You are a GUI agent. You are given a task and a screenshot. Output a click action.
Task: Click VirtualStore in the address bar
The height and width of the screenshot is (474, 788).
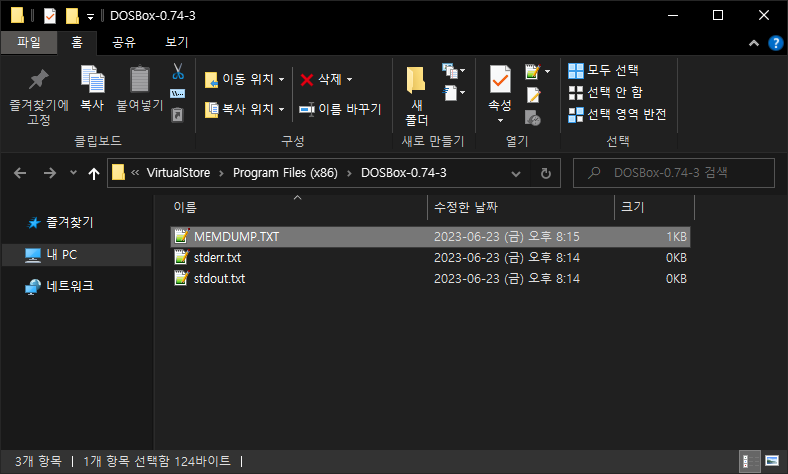[x=178, y=173]
